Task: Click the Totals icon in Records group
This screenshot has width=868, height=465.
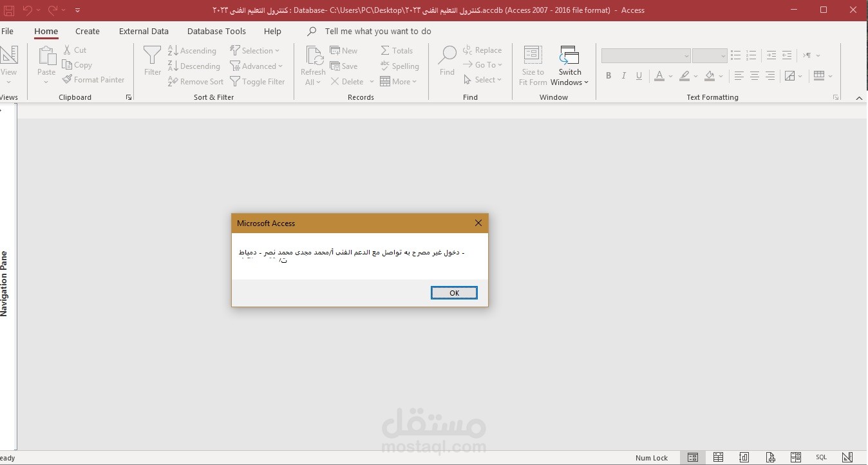Action: [386, 50]
